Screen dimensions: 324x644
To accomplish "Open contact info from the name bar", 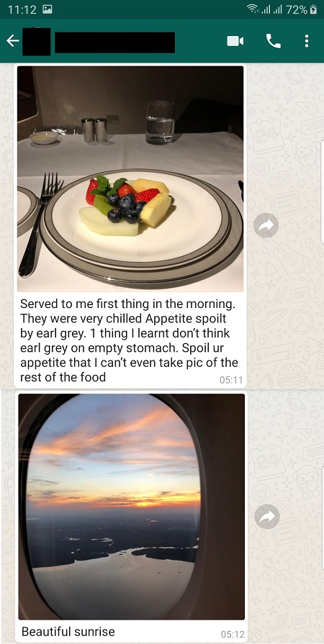I will [114, 42].
